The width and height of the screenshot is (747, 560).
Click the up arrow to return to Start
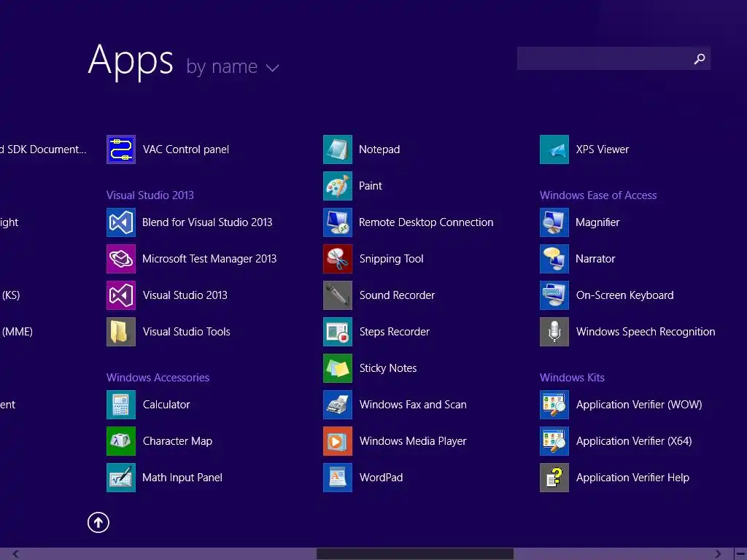[98, 523]
